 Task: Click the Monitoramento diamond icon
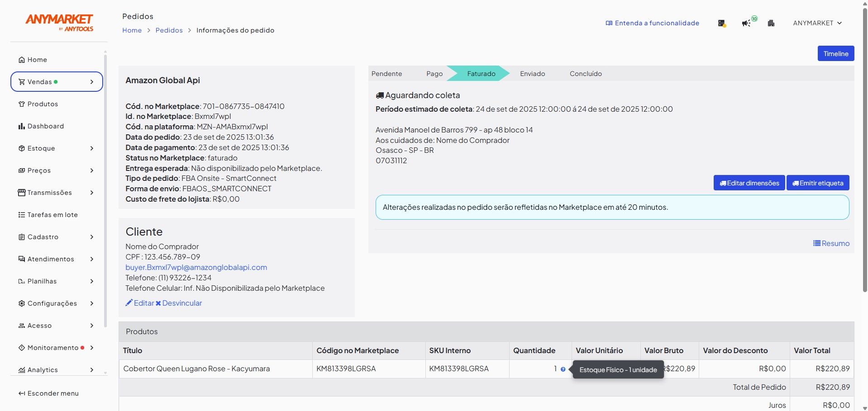(x=22, y=348)
